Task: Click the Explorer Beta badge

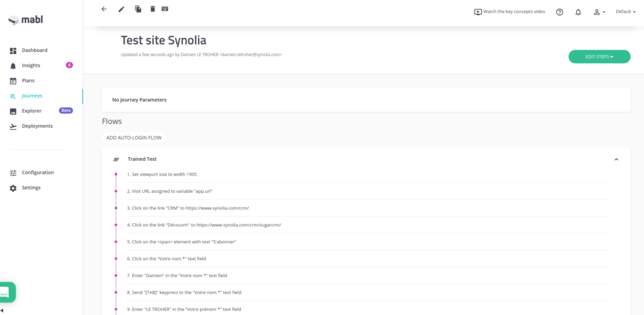Action: [x=65, y=111]
